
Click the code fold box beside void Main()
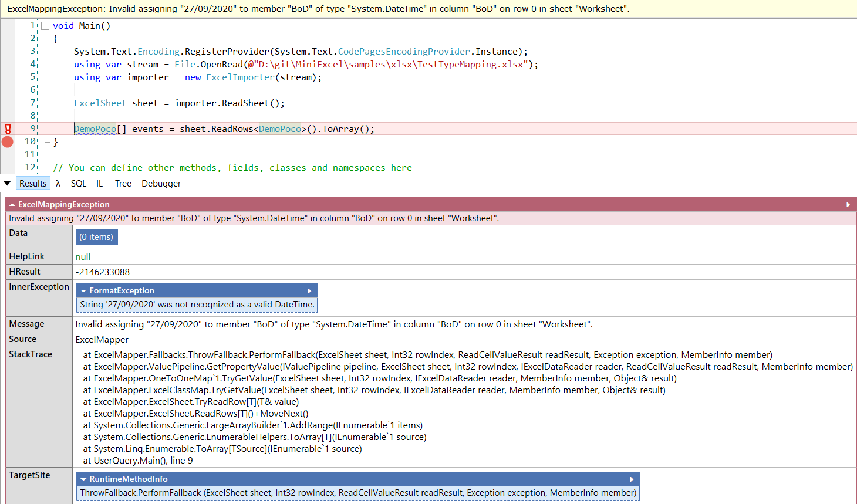click(45, 25)
